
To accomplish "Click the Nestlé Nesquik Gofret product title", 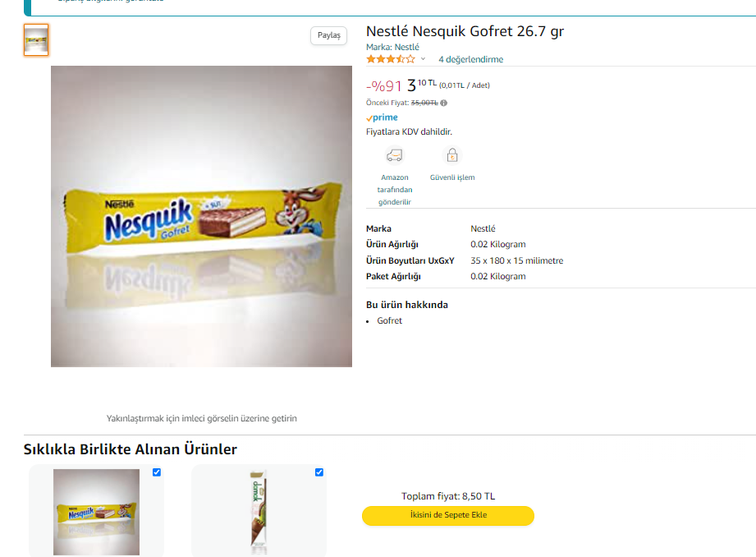I will coord(465,31).
